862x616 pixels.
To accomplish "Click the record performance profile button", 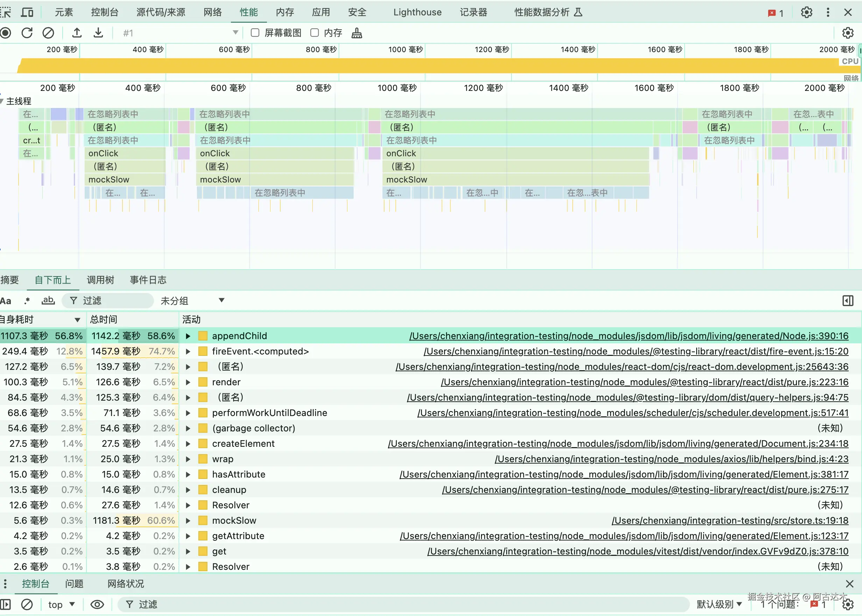I will point(6,33).
